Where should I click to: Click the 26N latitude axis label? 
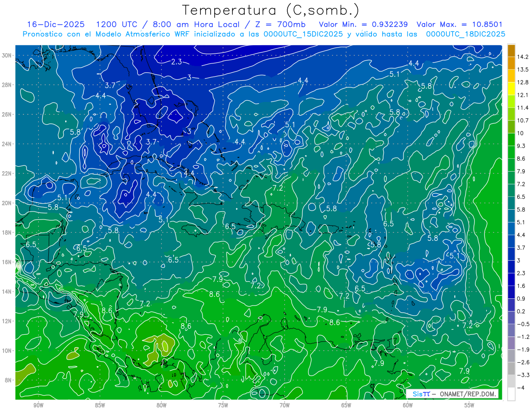coord(7,114)
